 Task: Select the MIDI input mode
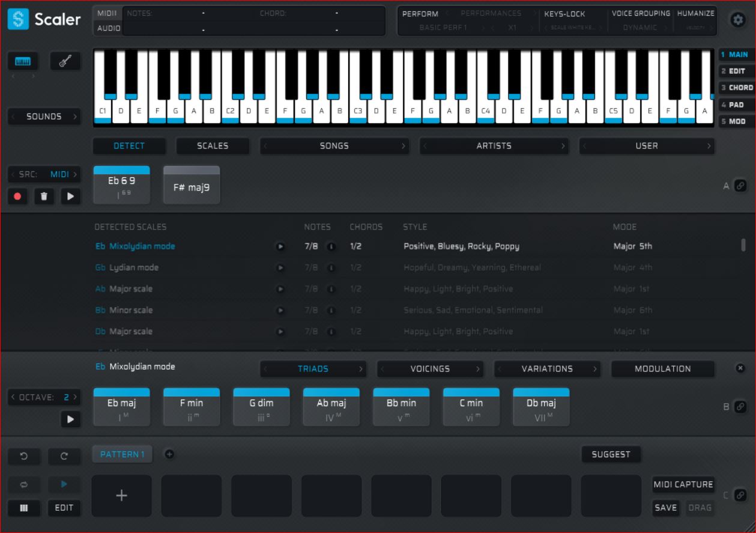tap(107, 13)
